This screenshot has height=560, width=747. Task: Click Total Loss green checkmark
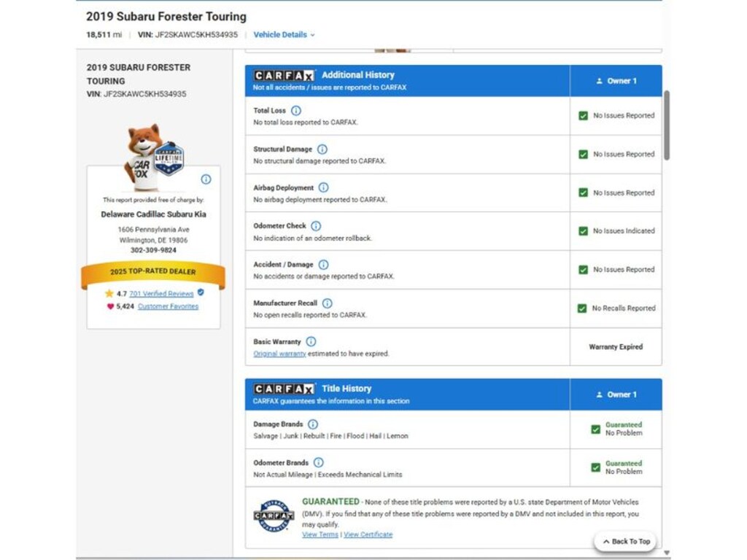pyautogui.click(x=583, y=116)
